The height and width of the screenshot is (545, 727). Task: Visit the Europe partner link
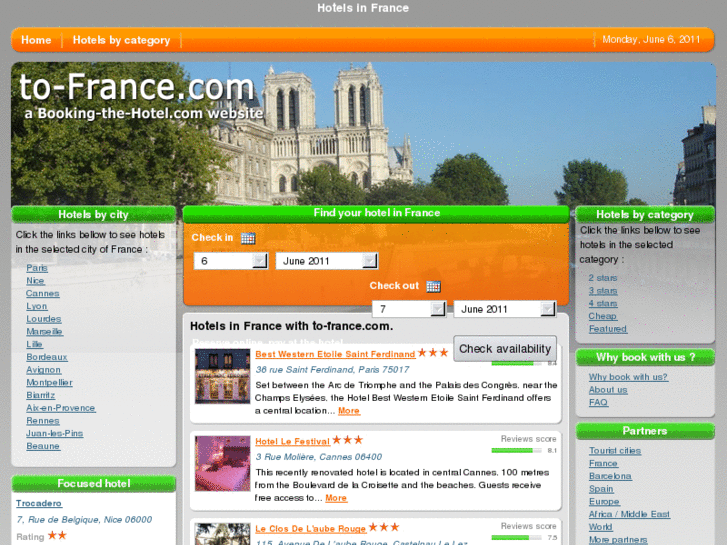[604, 501]
